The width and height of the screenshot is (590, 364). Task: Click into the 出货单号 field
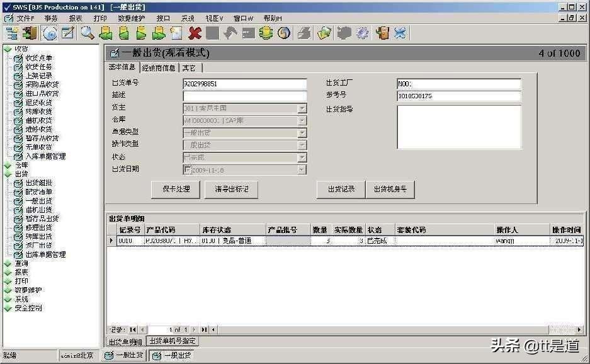click(244, 84)
